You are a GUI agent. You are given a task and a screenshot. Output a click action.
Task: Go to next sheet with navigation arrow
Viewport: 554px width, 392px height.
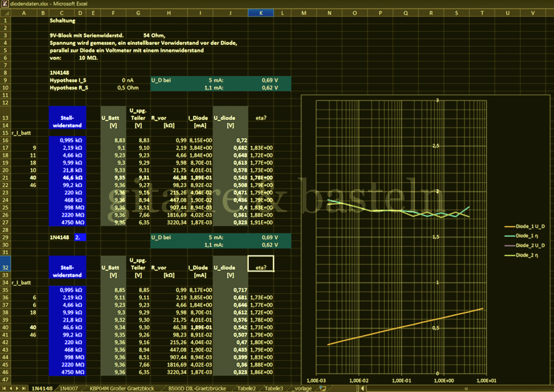pyautogui.click(x=17, y=389)
